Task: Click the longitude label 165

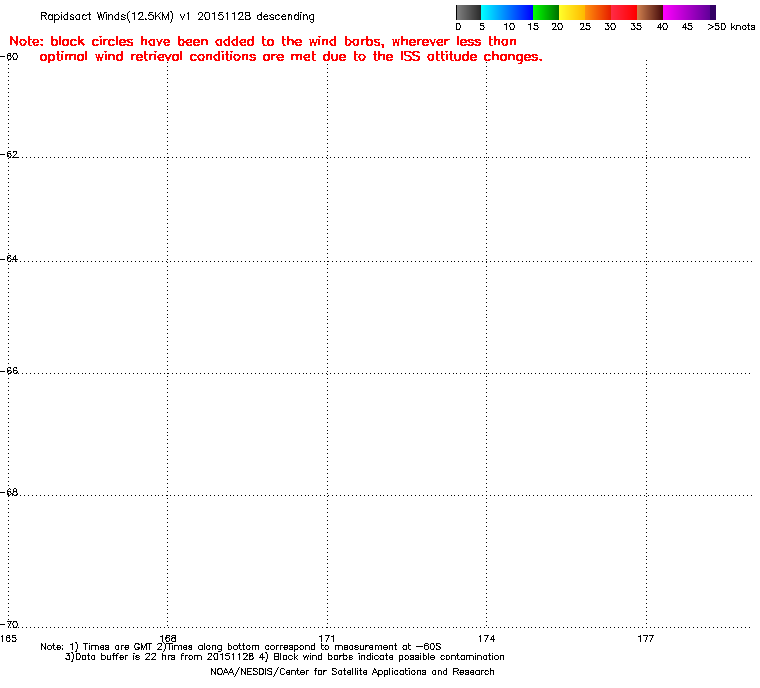Action: (8, 639)
